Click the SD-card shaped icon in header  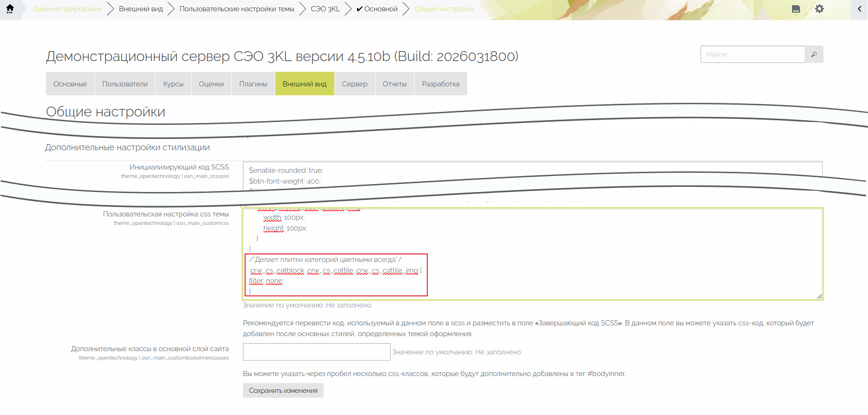pyautogui.click(x=796, y=9)
